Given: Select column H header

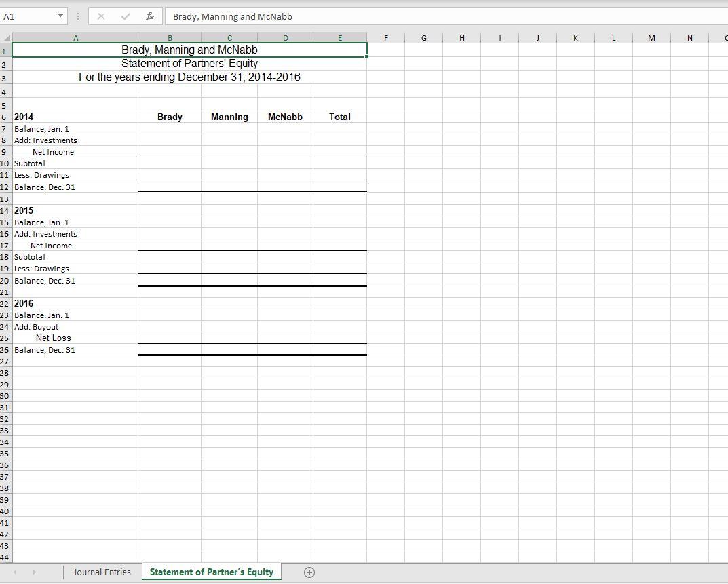Looking at the screenshot, I should pos(461,38).
